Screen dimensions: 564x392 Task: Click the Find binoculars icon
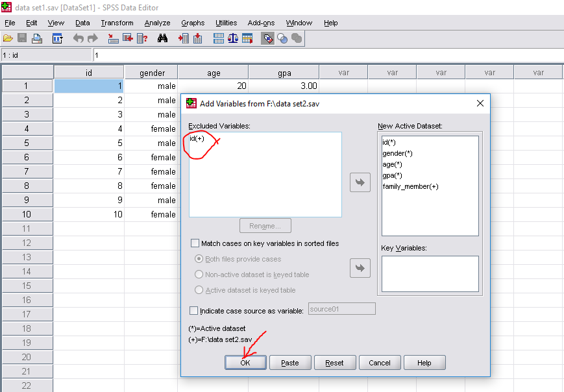[x=163, y=38]
